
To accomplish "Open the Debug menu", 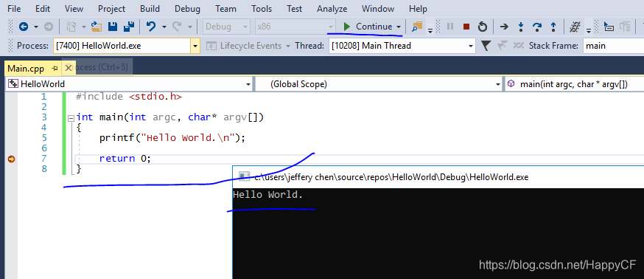I will 187,9.
